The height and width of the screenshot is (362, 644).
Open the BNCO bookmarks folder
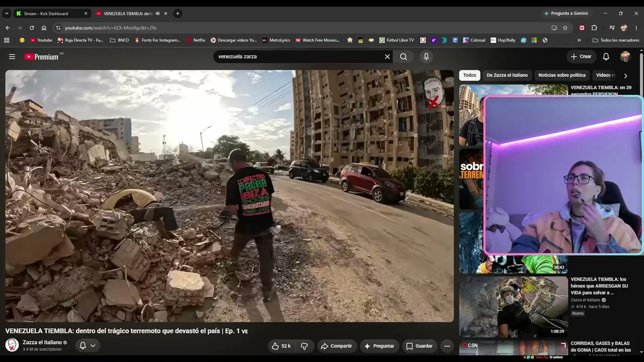119,40
